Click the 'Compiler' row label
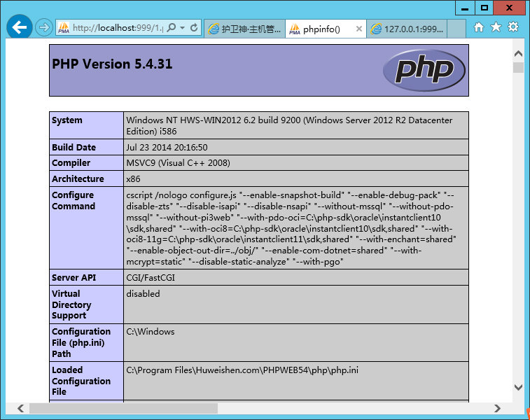 71,163
